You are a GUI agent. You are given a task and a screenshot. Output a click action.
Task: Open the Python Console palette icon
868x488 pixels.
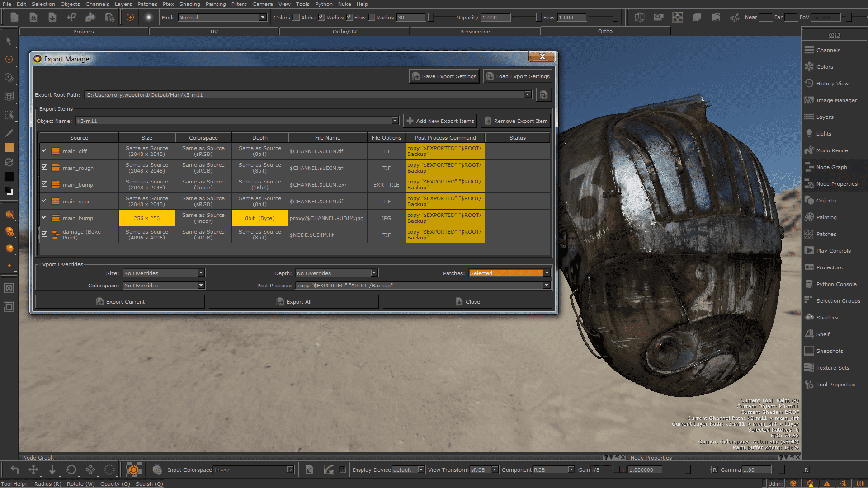coord(809,284)
